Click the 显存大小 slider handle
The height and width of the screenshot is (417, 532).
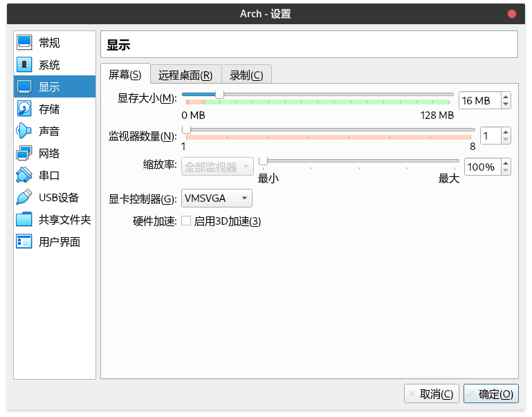pos(219,95)
